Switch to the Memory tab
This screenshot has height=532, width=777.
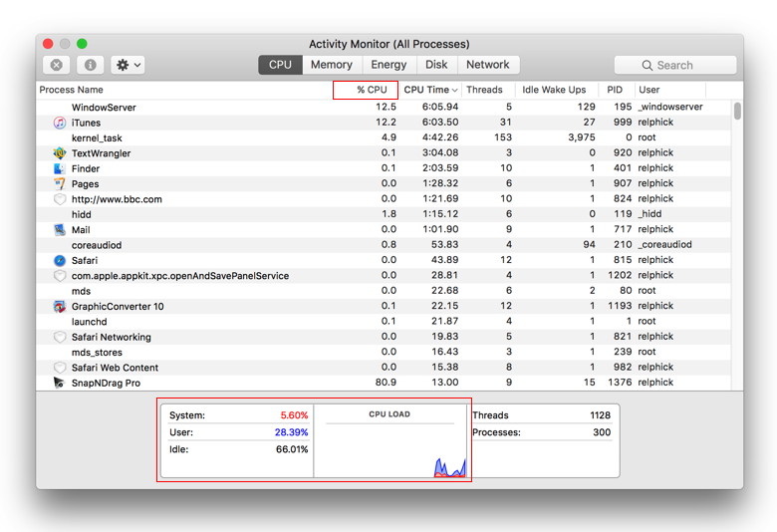point(331,65)
